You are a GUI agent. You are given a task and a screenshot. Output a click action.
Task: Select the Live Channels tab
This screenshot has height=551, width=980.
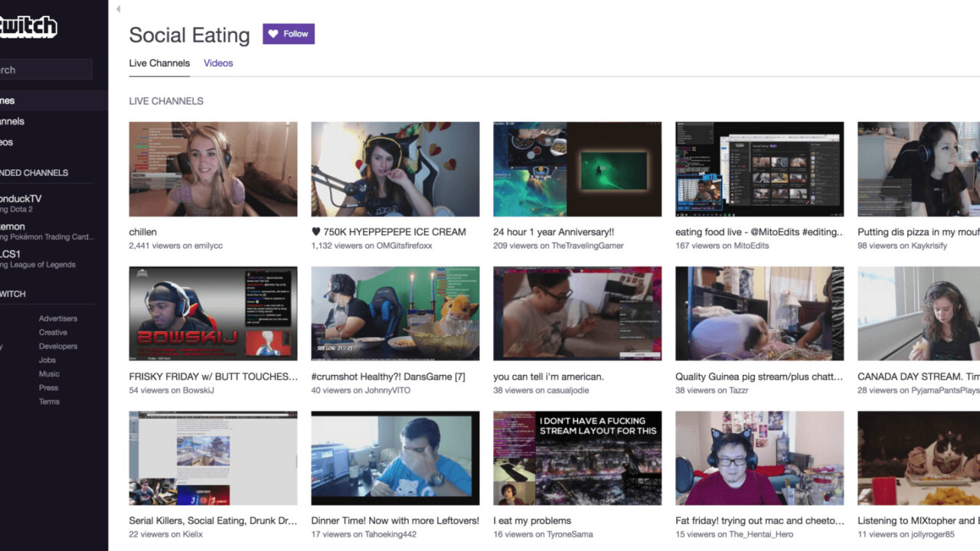(159, 63)
